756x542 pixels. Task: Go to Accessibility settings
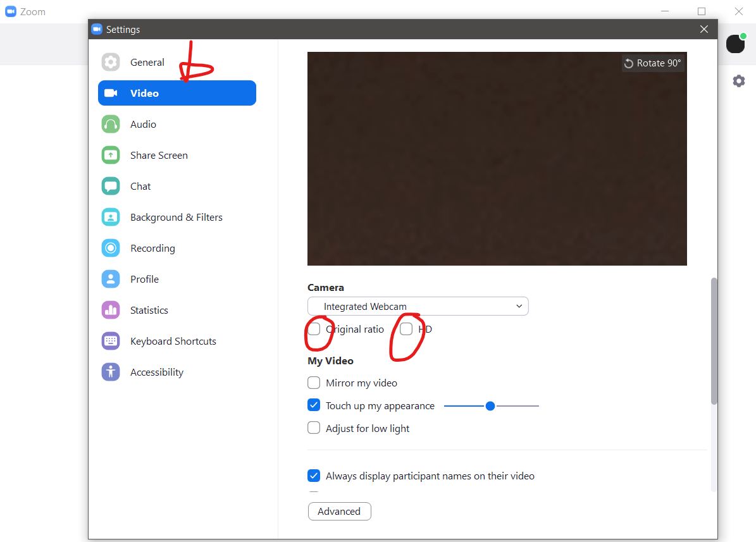[177, 372]
